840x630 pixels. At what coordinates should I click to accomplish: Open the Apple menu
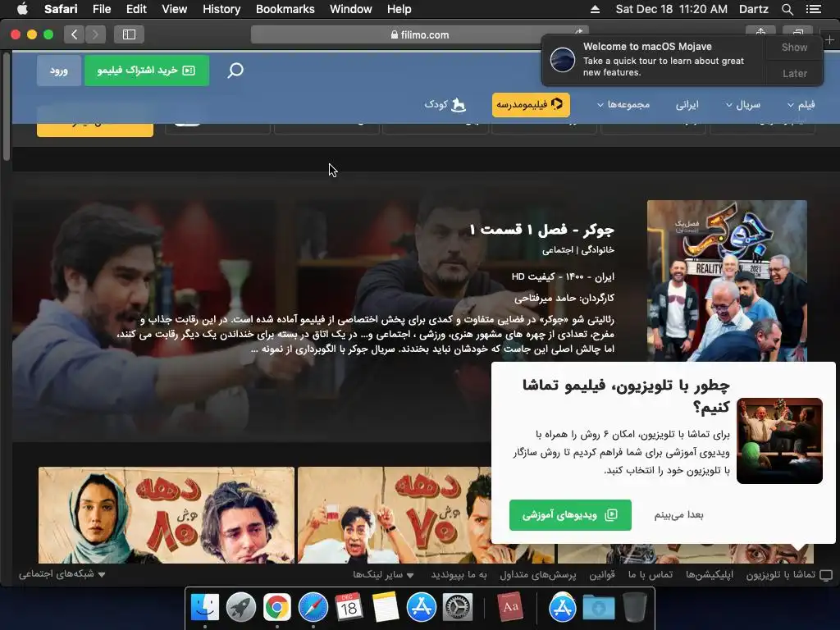pyautogui.click(x=22, y=8)
